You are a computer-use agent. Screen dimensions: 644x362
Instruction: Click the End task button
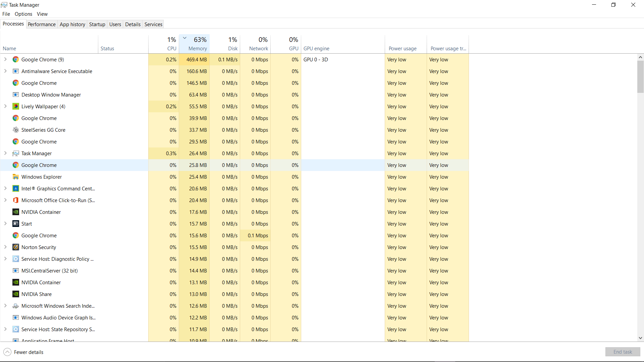point(623,352)
